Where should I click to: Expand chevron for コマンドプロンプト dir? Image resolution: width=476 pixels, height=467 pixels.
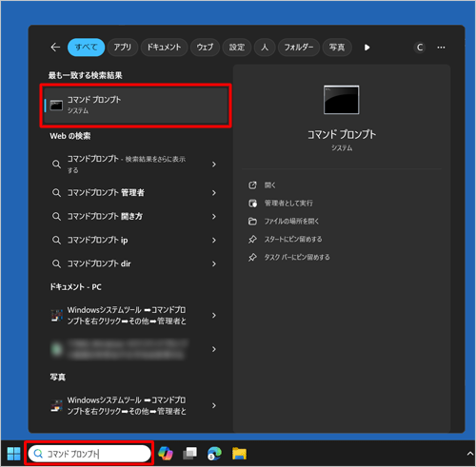pos(214,263)
